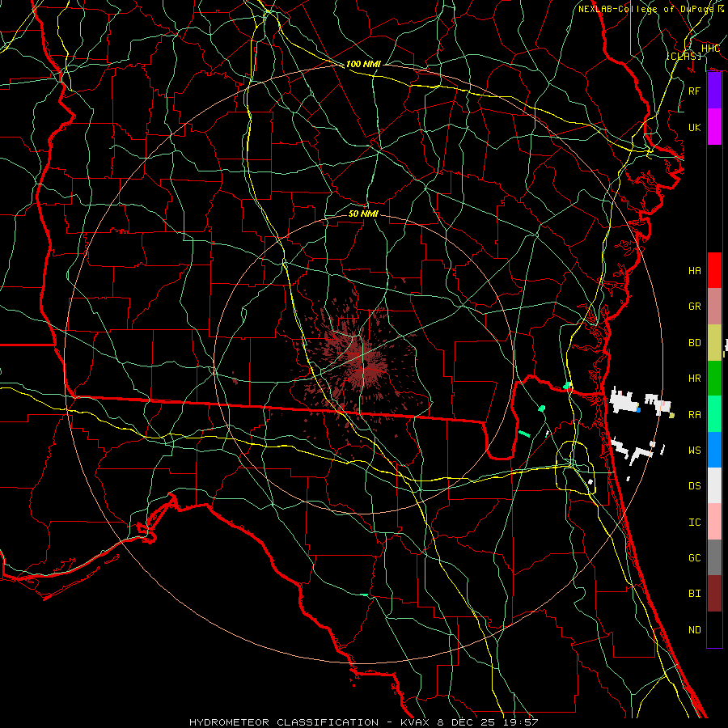
Task: Click the HR green legend swatch
Action: pos(714,378)
